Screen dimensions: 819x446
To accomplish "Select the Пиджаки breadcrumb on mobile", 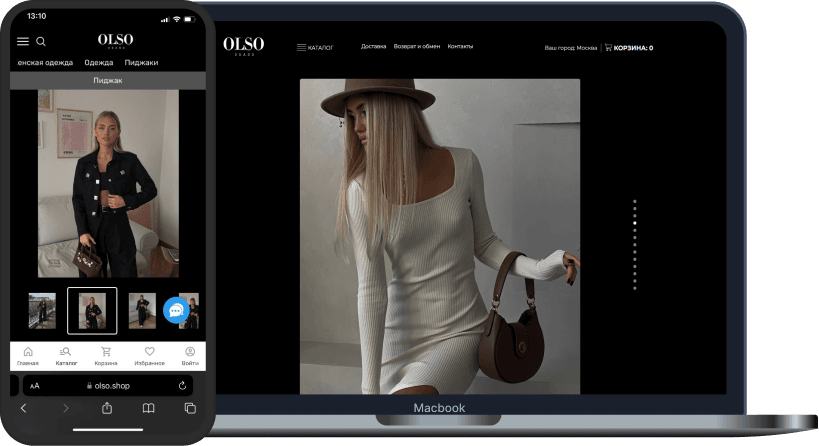I will (x=141, y=62).
